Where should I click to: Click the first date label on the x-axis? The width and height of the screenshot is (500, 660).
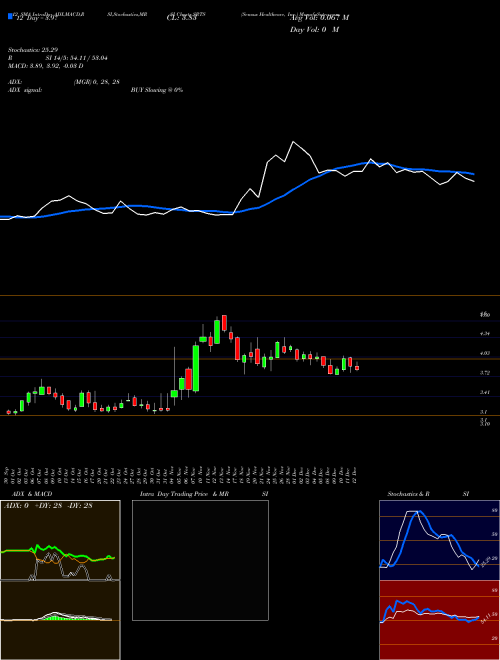(7, 475)
